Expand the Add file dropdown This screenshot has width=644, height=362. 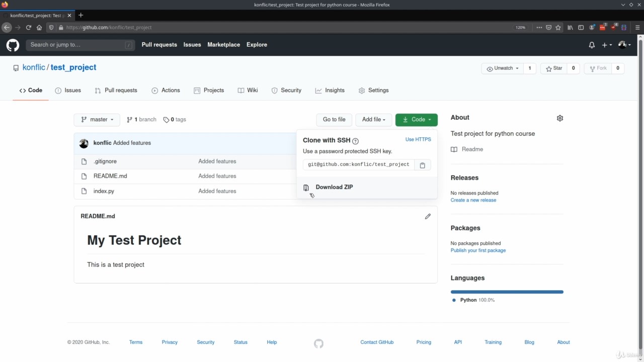[x=373, y=120]
